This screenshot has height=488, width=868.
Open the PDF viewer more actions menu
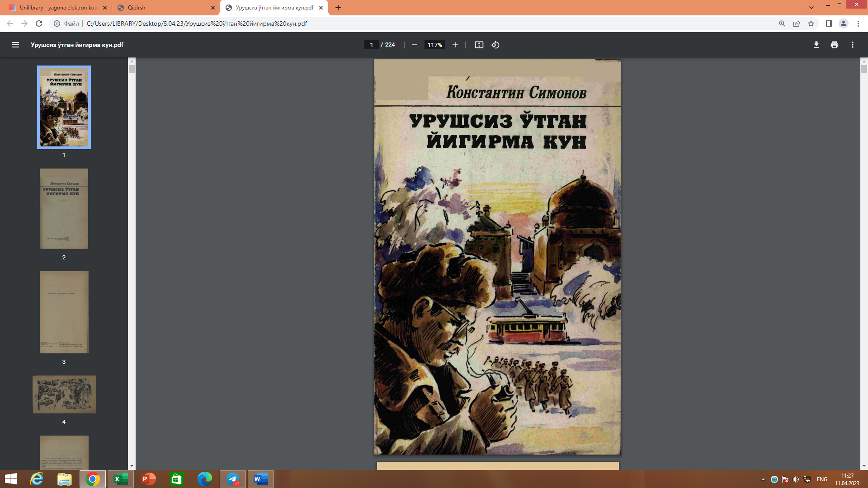(x=853, y=45)
